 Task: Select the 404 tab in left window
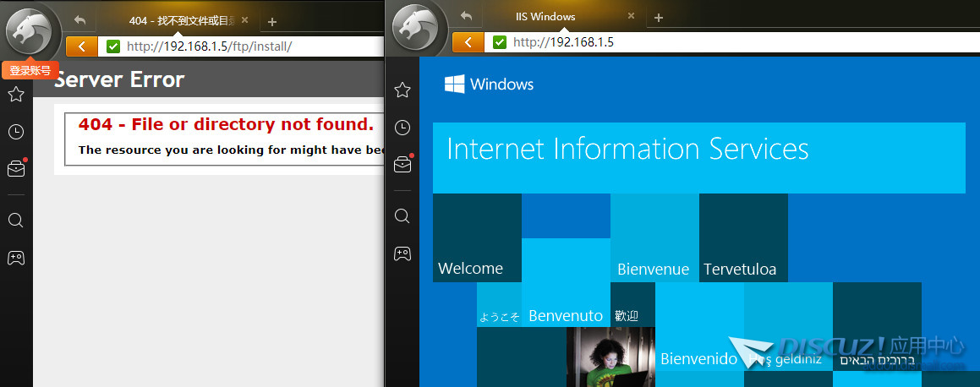pyautogui.click(x=177, y=20)
